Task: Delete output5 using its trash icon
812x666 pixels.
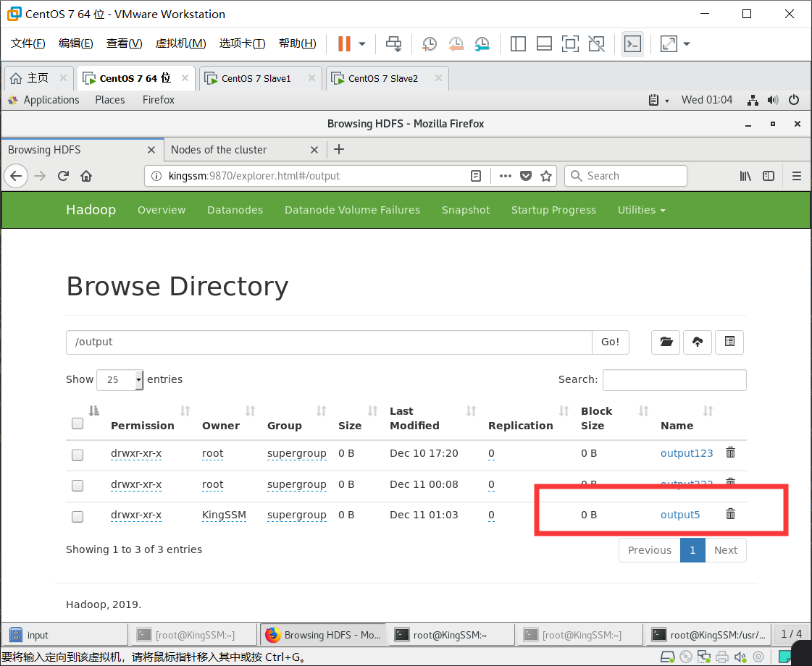Action: click(730, 514)
